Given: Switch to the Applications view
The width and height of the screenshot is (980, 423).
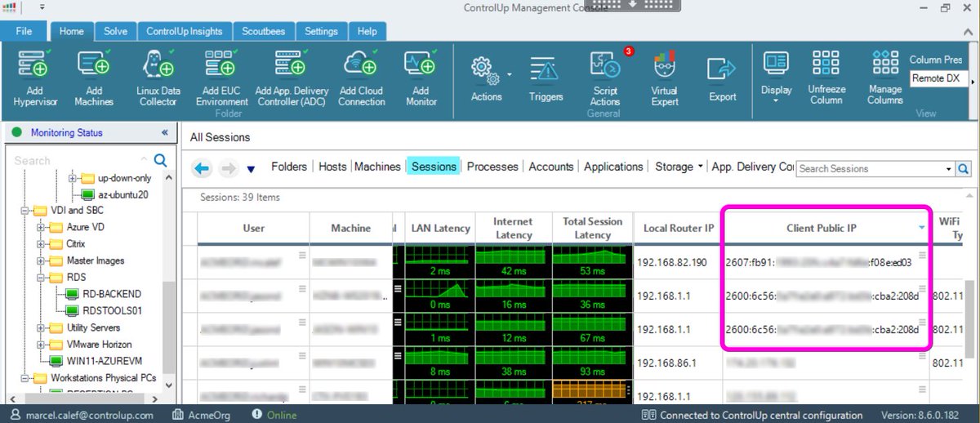Looking at the screenshot, I should [613, 167].
